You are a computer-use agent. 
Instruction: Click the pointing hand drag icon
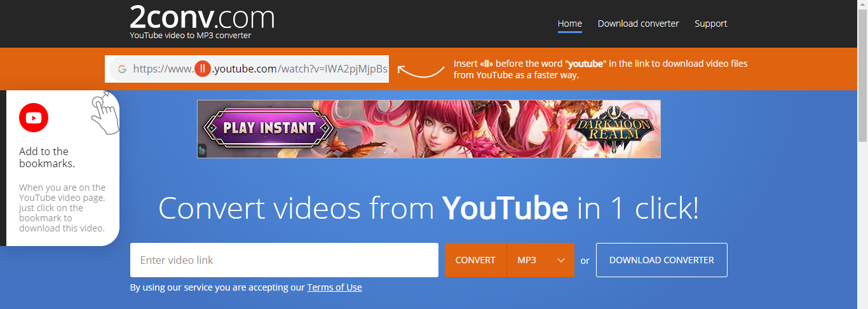tap(105, 113)
